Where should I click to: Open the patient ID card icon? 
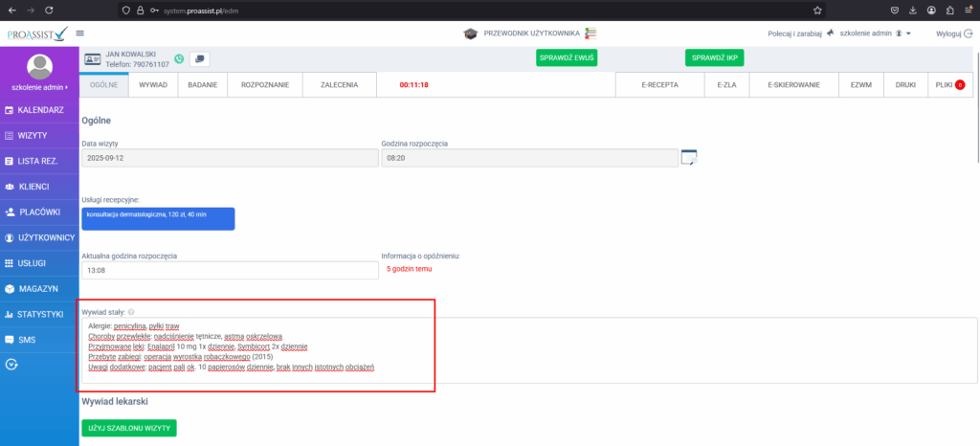point(94,59)
